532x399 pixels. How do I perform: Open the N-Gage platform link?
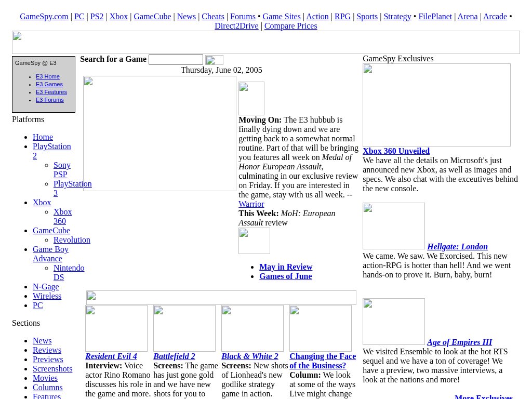pyautogui.click(x=46, y=287)
